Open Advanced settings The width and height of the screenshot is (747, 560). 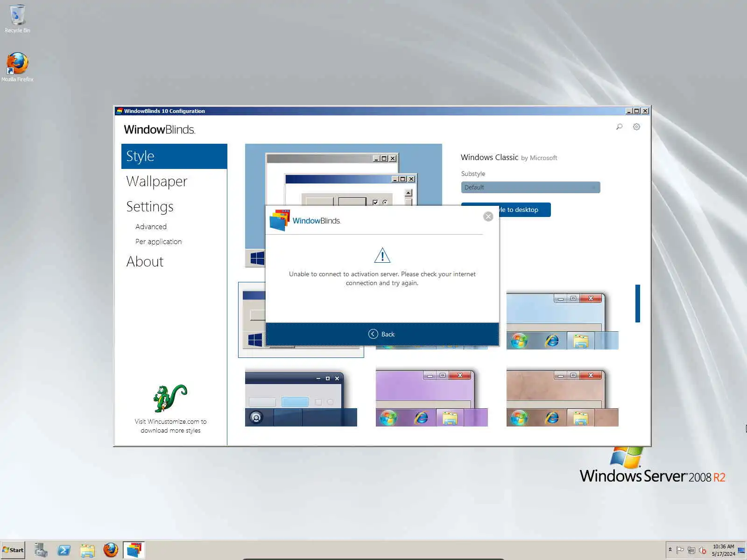(x=151, y=227)
